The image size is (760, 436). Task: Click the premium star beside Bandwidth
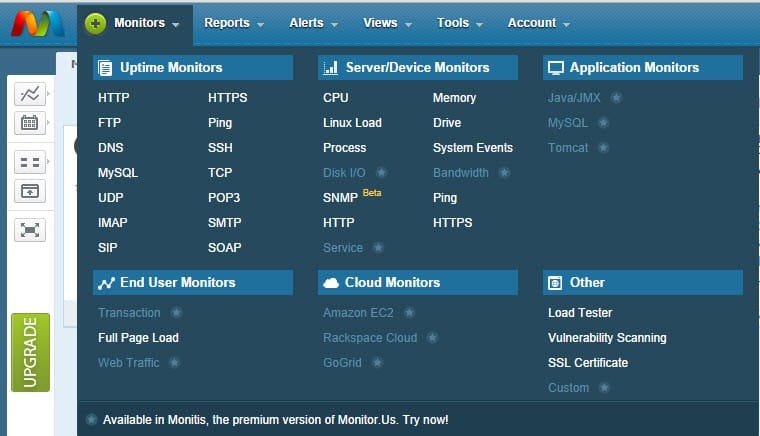(x=505, y=172)
